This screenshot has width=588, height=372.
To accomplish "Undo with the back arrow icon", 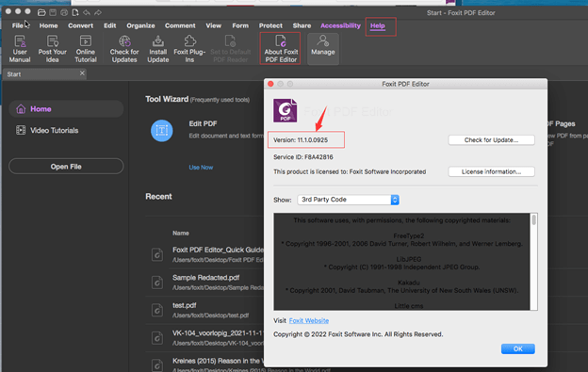I will coord(87,13).
